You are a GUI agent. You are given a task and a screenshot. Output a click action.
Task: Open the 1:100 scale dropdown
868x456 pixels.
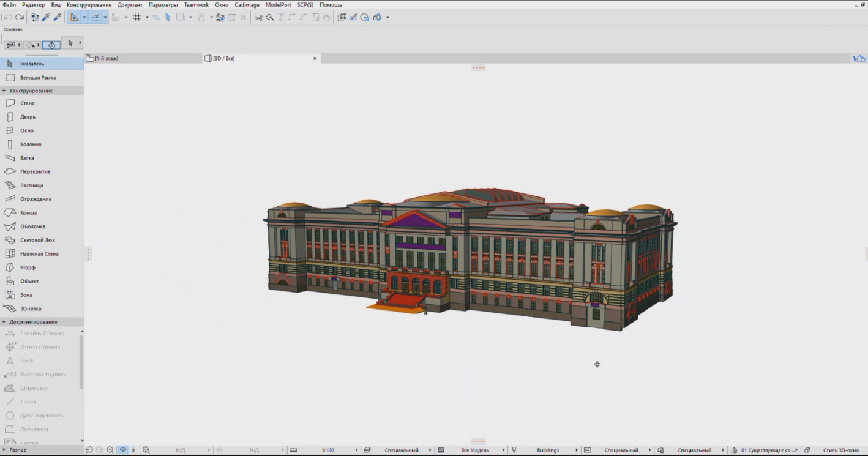328,450
